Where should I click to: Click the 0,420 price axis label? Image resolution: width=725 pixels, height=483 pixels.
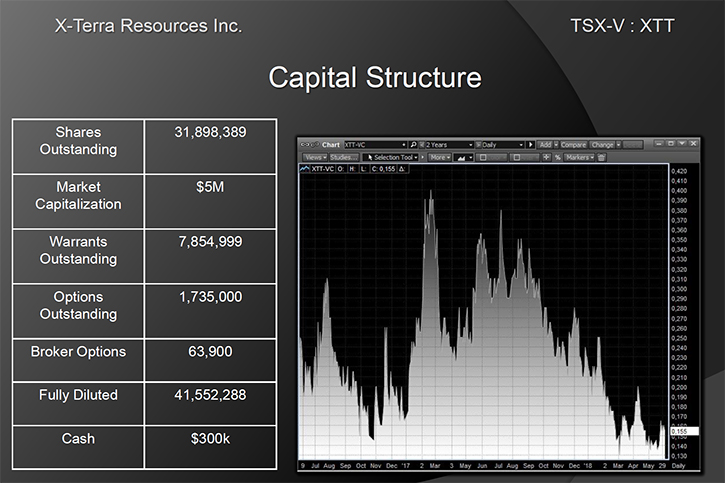[679, 171]
